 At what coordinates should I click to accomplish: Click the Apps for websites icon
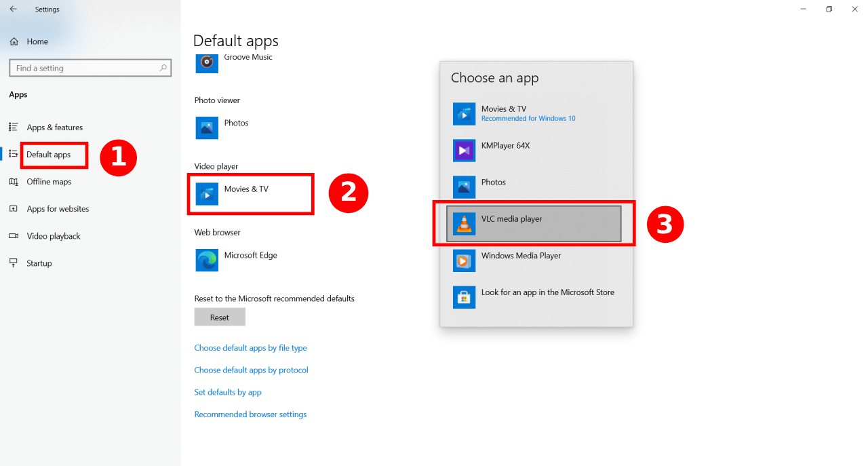coord(13,209)
